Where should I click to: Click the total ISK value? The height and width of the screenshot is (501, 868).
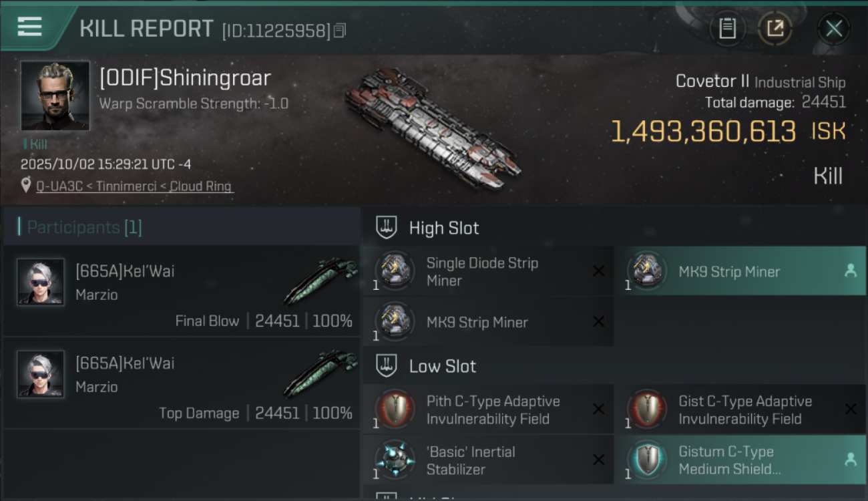pyautogui.click(x=704, y=132)
